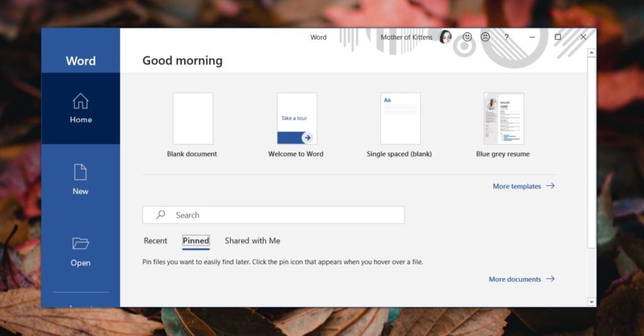Click the Open folder icon
This screenshot has width=644, height=336.
click(80, 244)
